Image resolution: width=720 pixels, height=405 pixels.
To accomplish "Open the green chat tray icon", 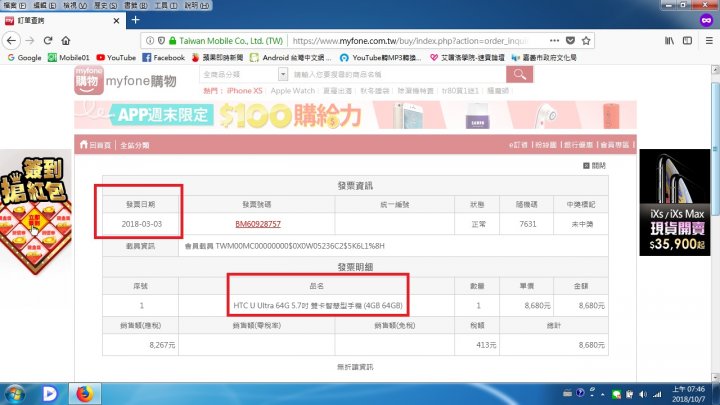I will [x=616, y=394].
